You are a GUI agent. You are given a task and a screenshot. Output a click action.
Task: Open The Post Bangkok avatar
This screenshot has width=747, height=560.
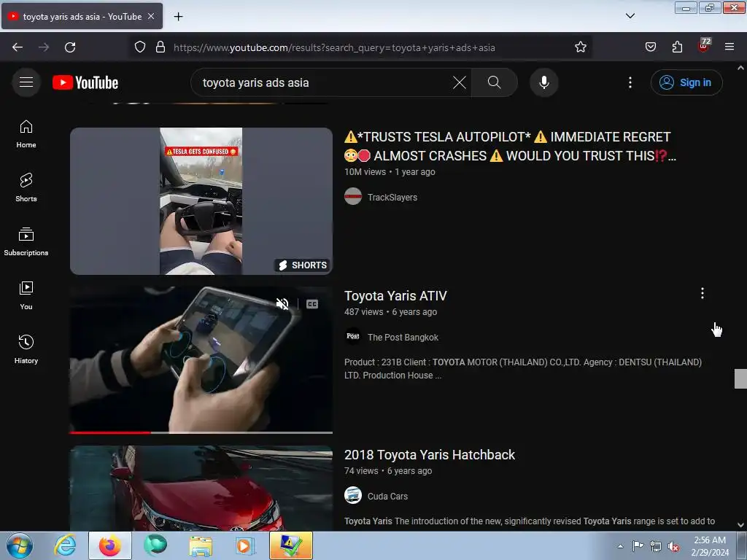353,337
